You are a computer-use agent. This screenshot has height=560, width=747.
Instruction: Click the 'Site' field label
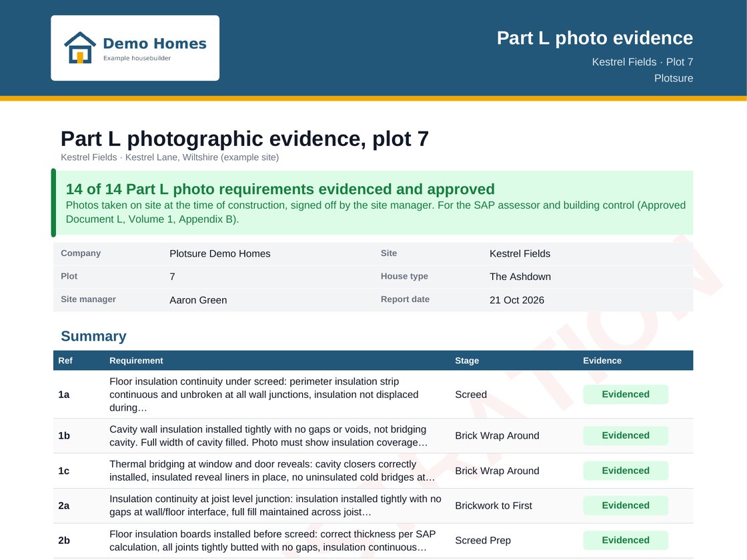click(x=388, y=253)
